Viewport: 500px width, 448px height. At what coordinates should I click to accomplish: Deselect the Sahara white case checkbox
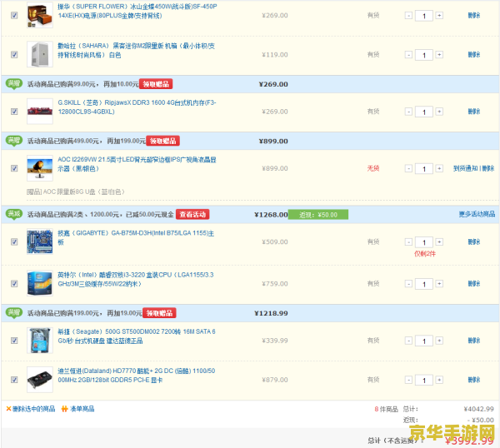[14, 55]
